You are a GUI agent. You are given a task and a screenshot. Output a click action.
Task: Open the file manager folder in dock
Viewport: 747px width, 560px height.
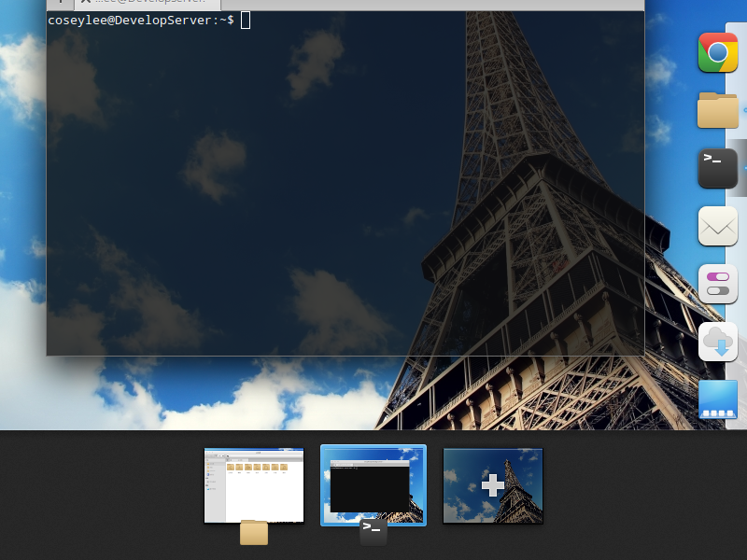point(717,110)
